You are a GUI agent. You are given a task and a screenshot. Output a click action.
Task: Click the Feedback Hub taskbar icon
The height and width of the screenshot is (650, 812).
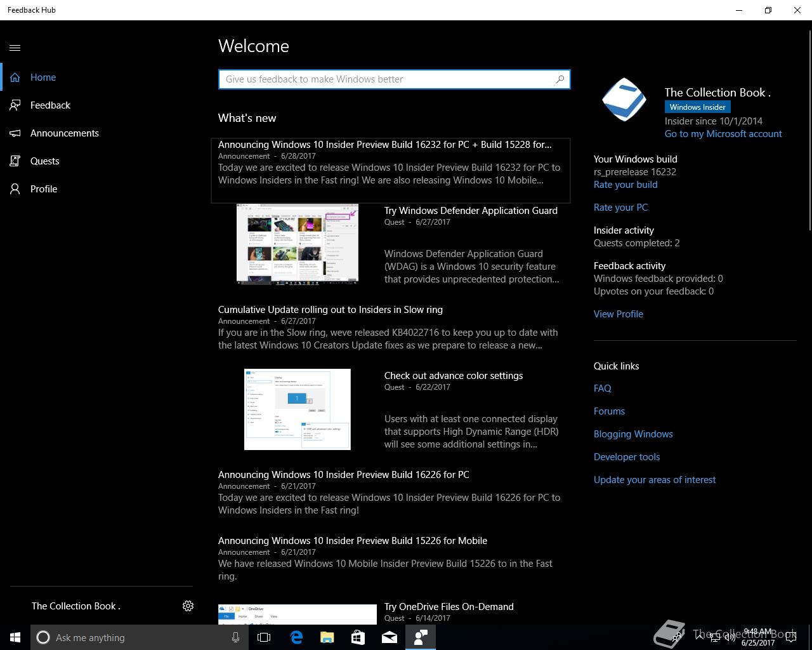[421, 637]
